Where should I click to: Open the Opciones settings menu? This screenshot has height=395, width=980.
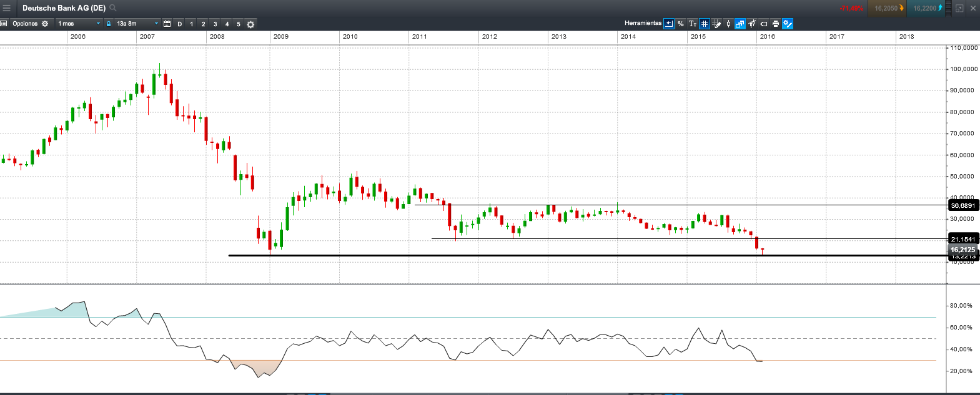29,24
